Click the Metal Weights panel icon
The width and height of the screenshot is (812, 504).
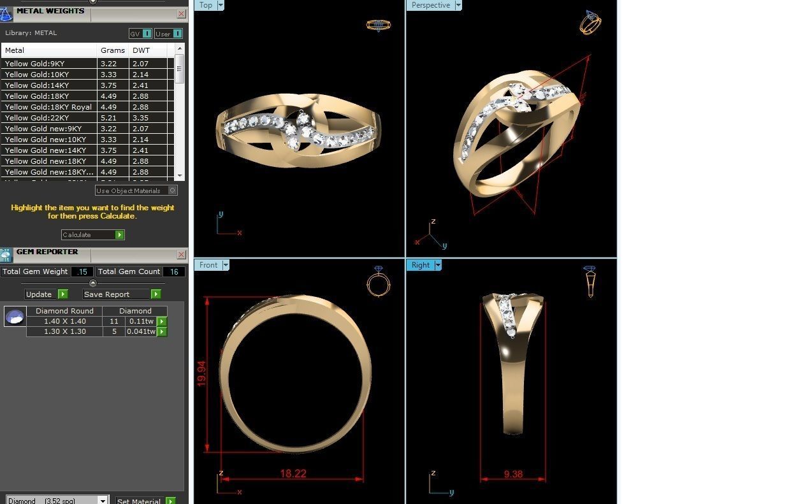pyautogui.click(x=6, y=13)
